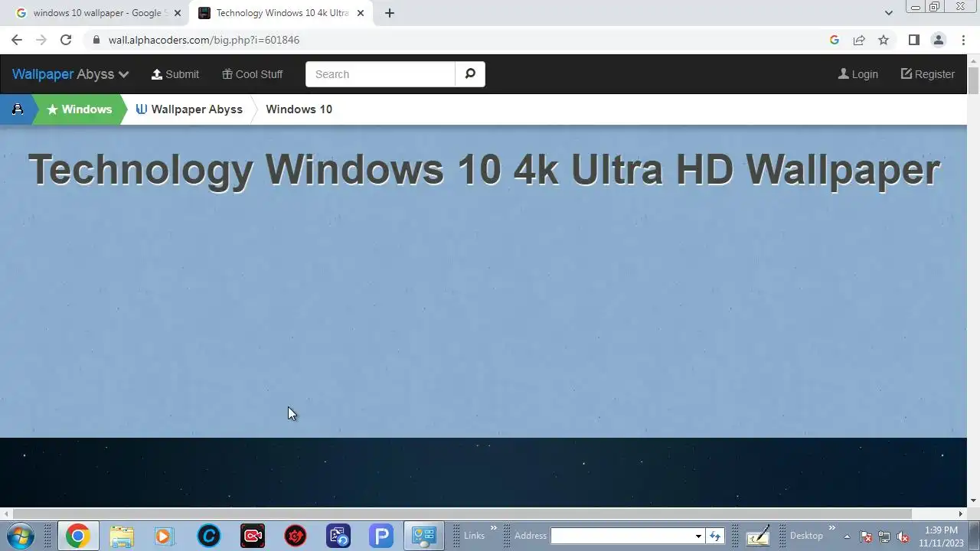This screenshot has height=551, width=980.
Task: Expand the Desktop toolbar chevron
Action: [x=832, y=528]
